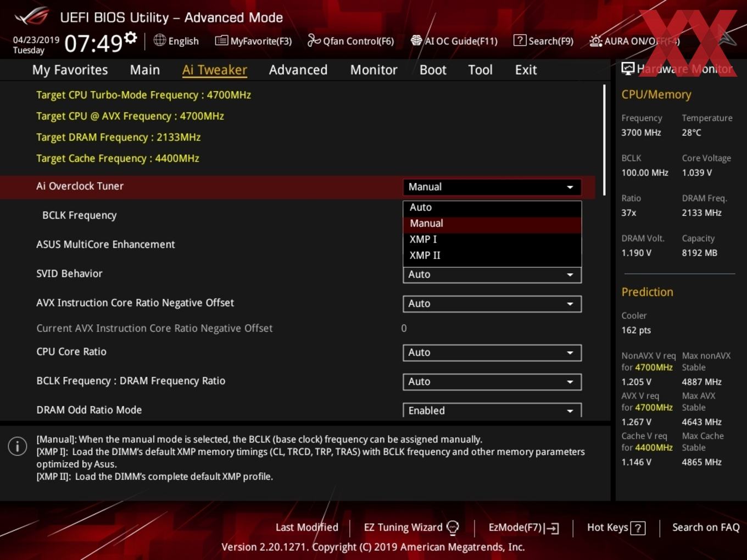Click CPU Core Ratio label
This screenshot has height=560, width=747.
click(71, 351)
